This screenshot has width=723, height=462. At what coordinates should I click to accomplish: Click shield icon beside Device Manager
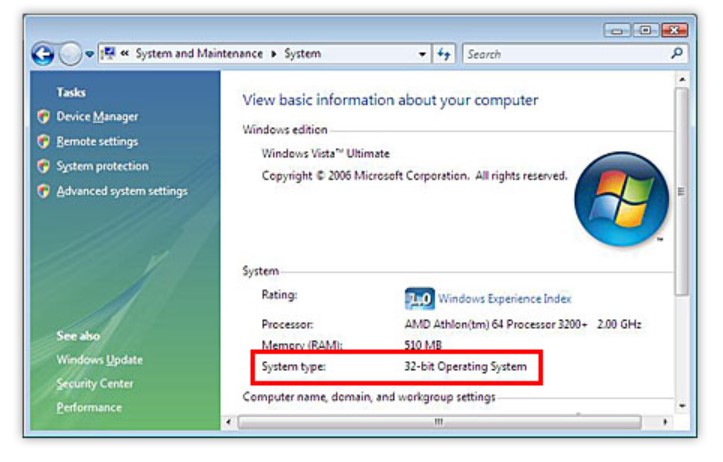pos(43,117)
